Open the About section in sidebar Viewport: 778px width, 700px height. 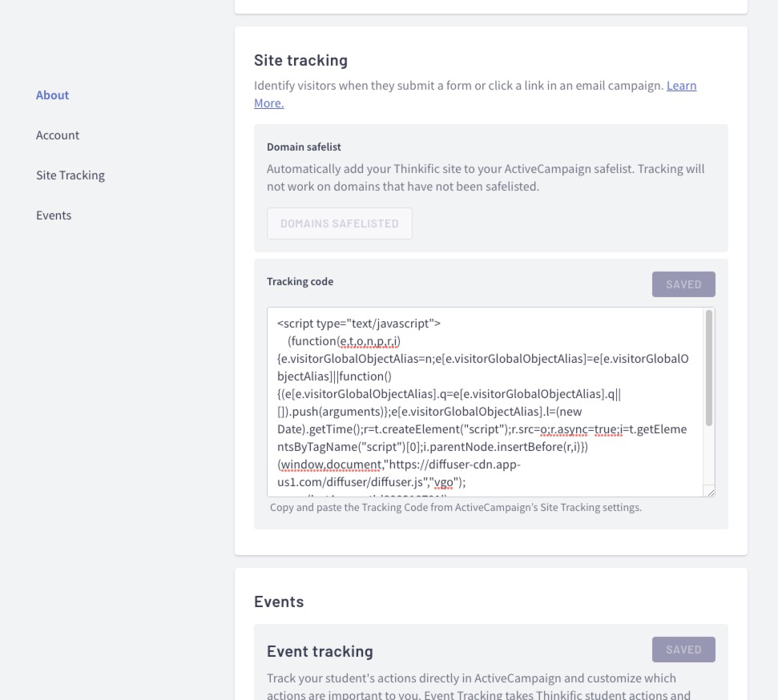pos(52,95)
